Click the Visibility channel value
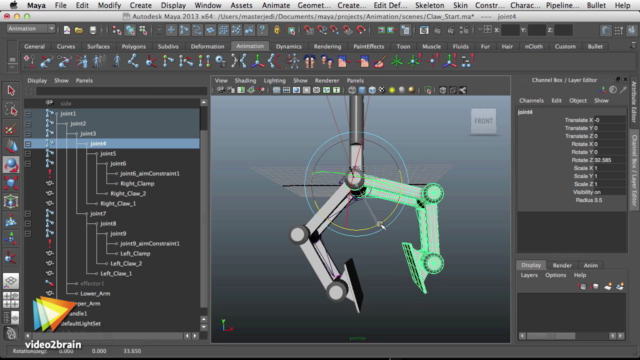Viewport: 640px width, 360px height. click(x=609, y=192)
